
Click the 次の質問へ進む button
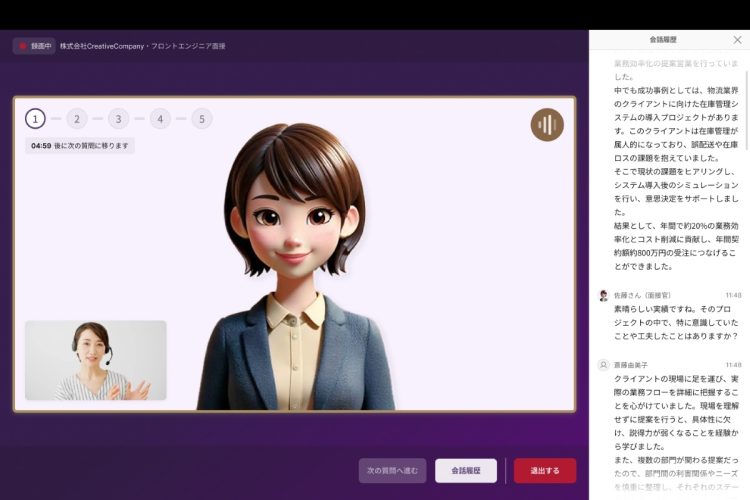pos(392,471)
